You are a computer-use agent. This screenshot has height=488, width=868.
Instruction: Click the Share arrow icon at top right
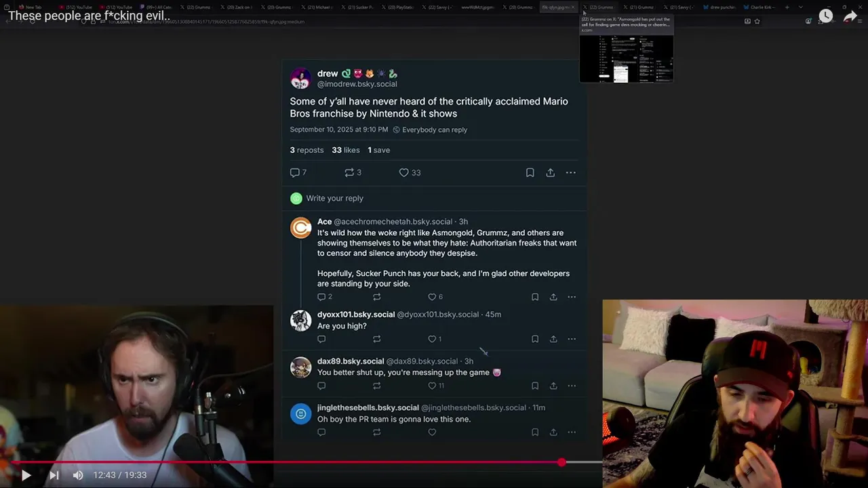(x=850, y=16)
